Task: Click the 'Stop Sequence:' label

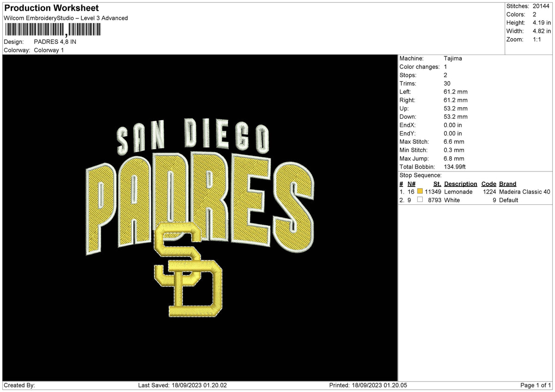Action: (x=420, y=175)
